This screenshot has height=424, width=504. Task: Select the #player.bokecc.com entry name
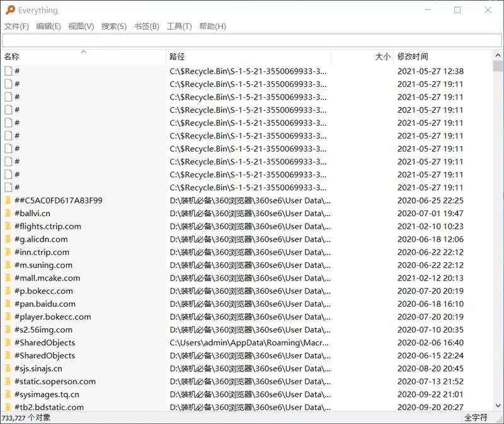pyautogui.click(x=53, y=317)
